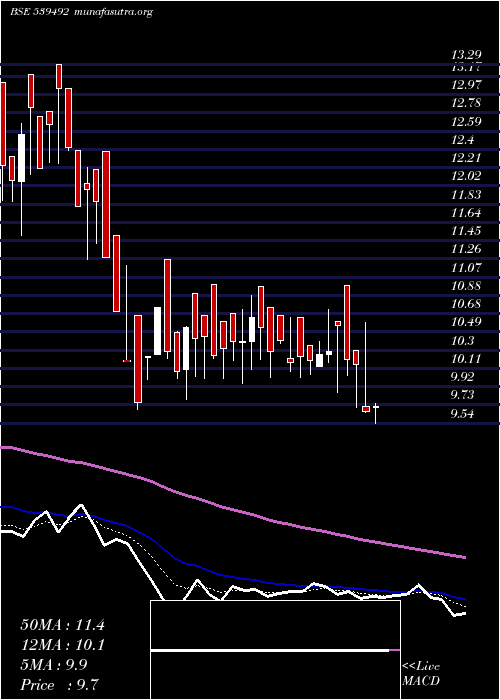The width and height of the screenshot is (500, 700).
Task: Click the 10.88 price axis label
Action: [466, 286]
